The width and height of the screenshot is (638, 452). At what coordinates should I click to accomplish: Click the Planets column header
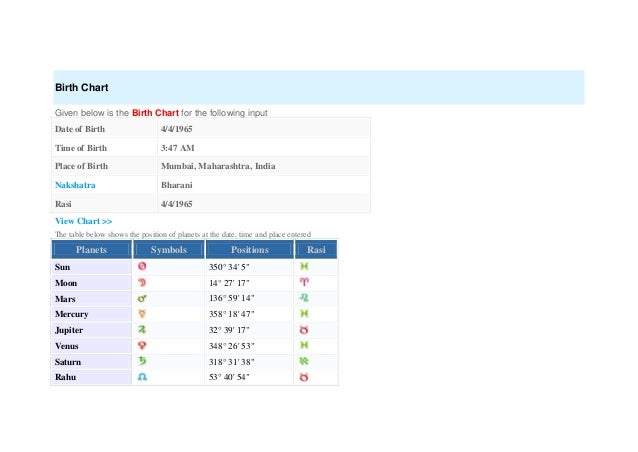(92, 249)
